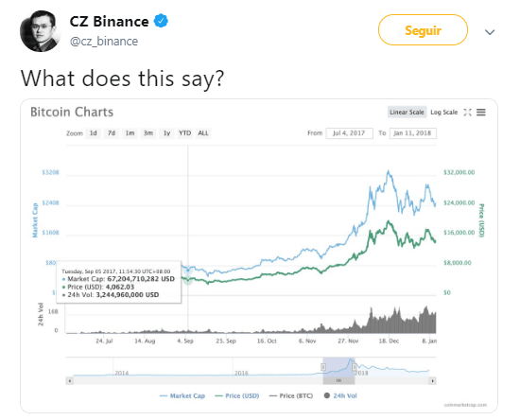Click the blue verified badge
This screenshot has width=520, height=420.
tap(161, 21)
